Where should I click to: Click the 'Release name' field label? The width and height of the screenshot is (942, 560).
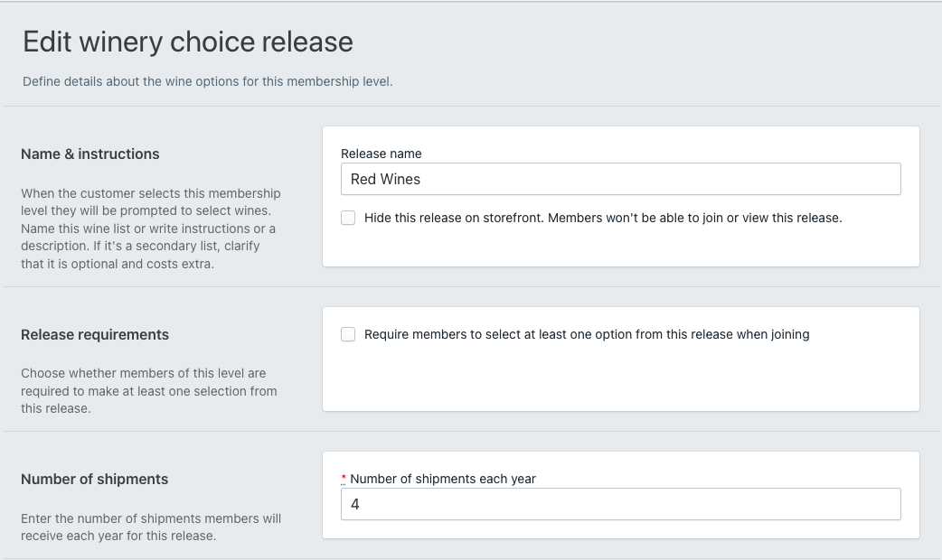pos(381,154)
